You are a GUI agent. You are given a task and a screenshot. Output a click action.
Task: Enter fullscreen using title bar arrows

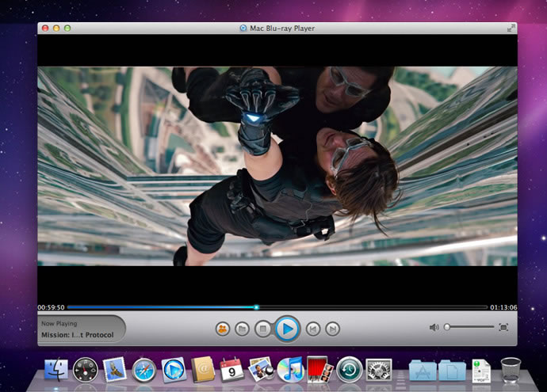pos(511,29)
